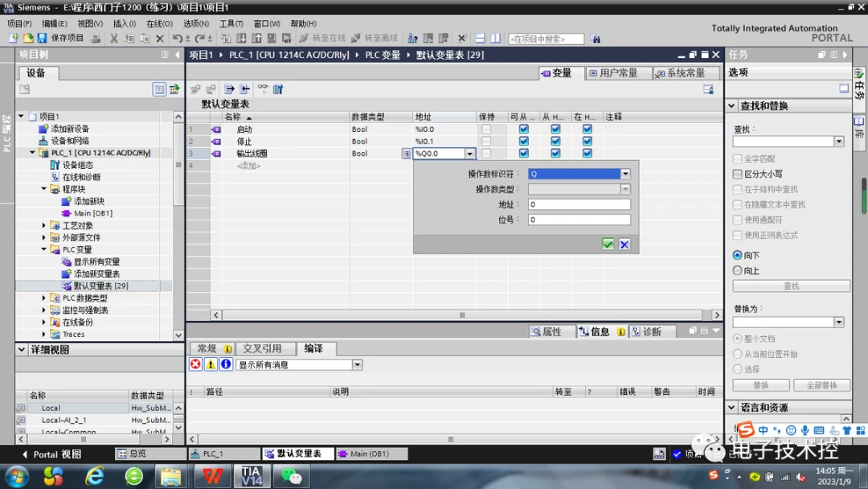Expand the 工艺对象 tree node

click(43, 225)
